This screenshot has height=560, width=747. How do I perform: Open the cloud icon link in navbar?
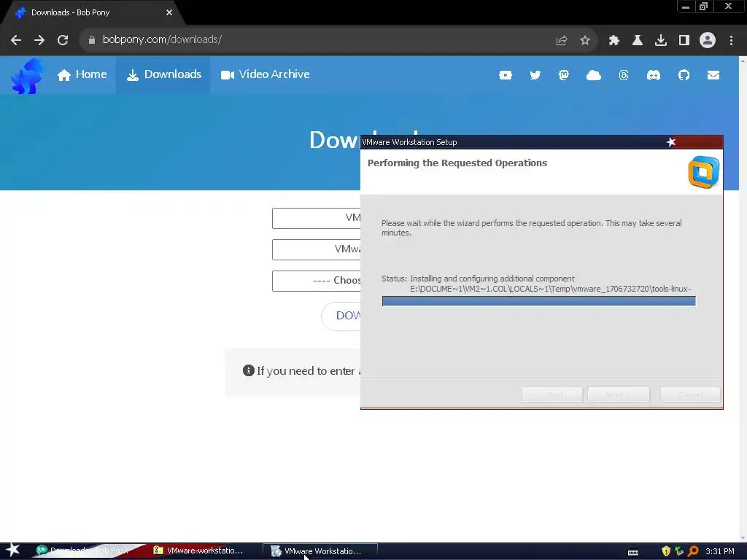[x=594, y=75]
